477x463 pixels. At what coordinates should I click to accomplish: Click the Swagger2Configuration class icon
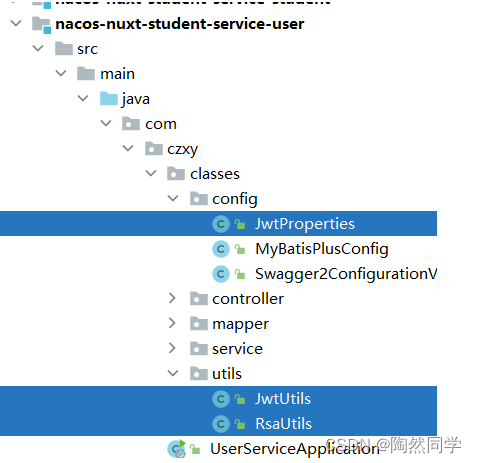(x=221, y=274)
